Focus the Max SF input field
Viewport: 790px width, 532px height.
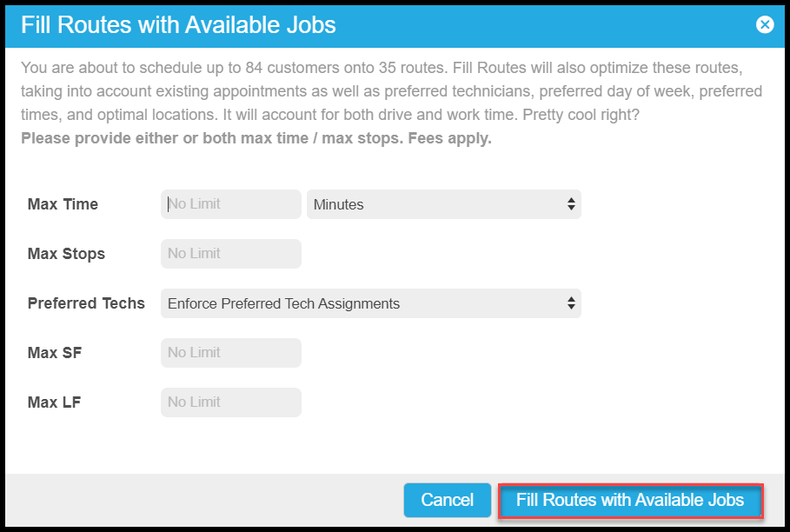[x=231, y=353]
